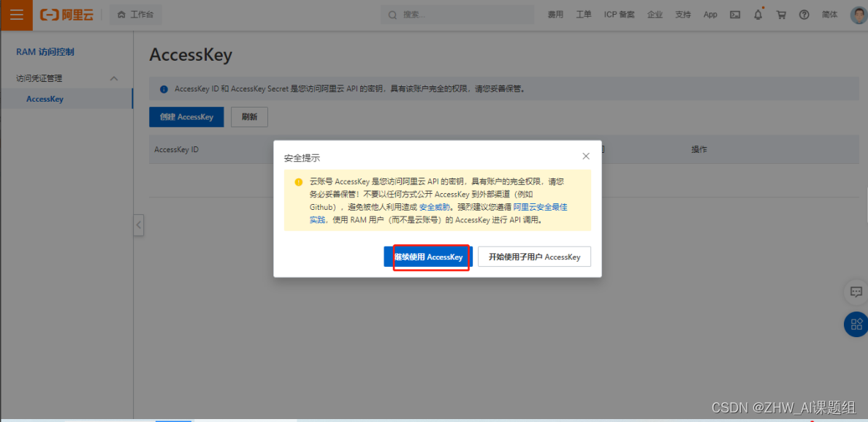Click 开始使用子用户 AccessKey button
The width and height of the screenshot is (868, 422).
pos(534,257)
